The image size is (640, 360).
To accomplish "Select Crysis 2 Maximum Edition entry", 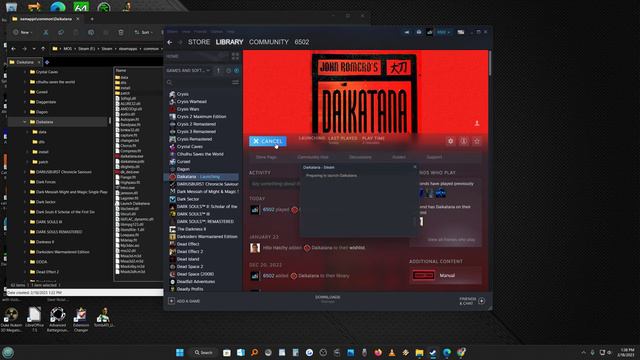I will coord(201,117).
